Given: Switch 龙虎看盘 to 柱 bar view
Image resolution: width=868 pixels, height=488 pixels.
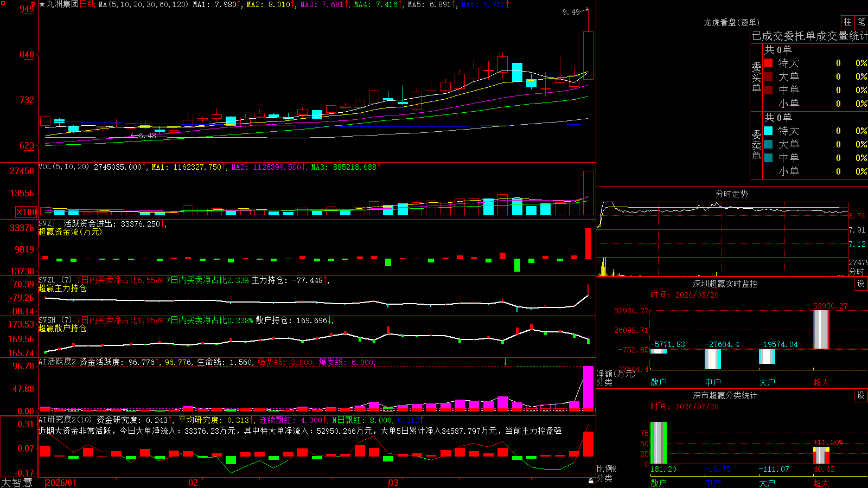Looking at the screenshot, I should (847, 22).
